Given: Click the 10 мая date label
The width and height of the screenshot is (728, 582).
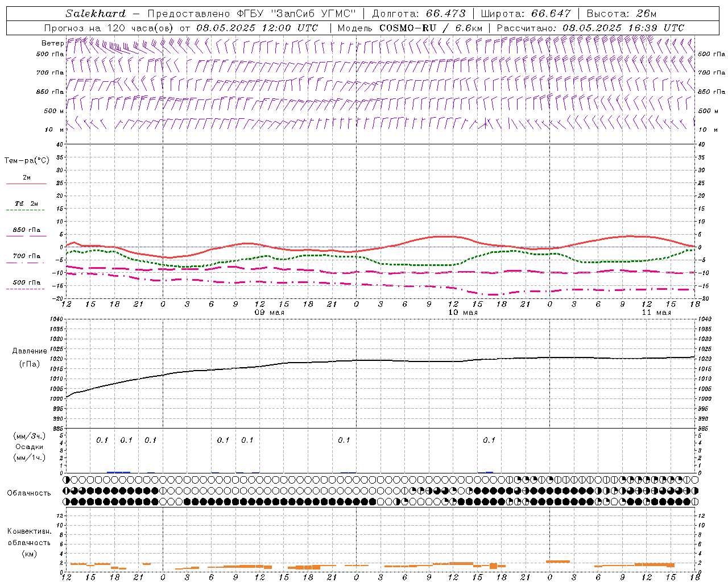Looking at the screenshot, I should pyautogui.click(x=463, y=313).
